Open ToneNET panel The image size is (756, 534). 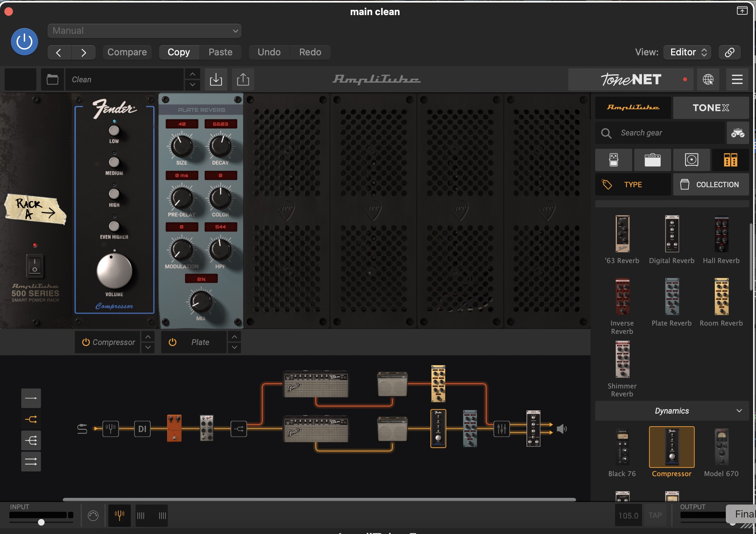pyautogui.click(x=631, y=79)
